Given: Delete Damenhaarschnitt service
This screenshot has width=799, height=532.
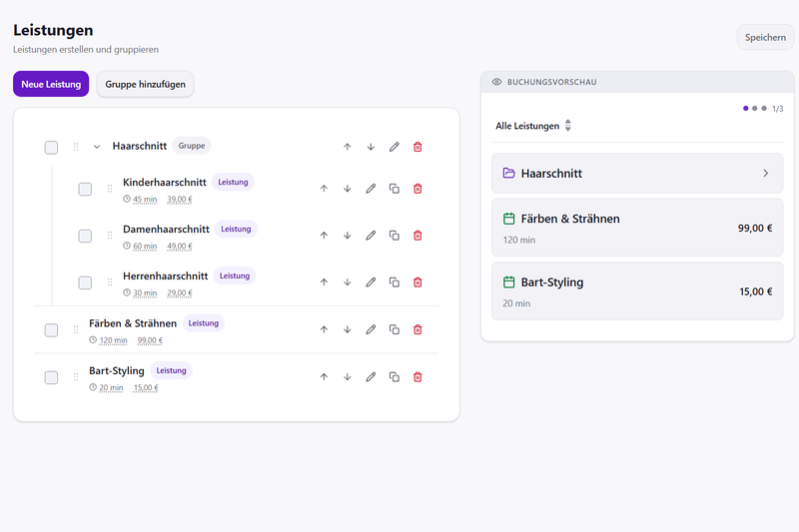Looking at the screenshot, I should pyautogui.click(x=417, y=236).
